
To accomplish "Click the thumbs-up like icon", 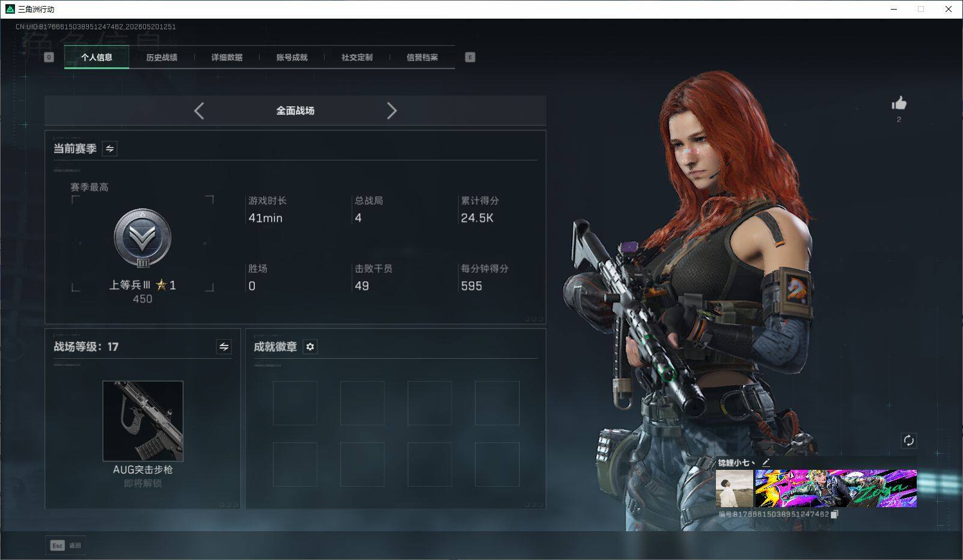I will [x=899, y=103].
